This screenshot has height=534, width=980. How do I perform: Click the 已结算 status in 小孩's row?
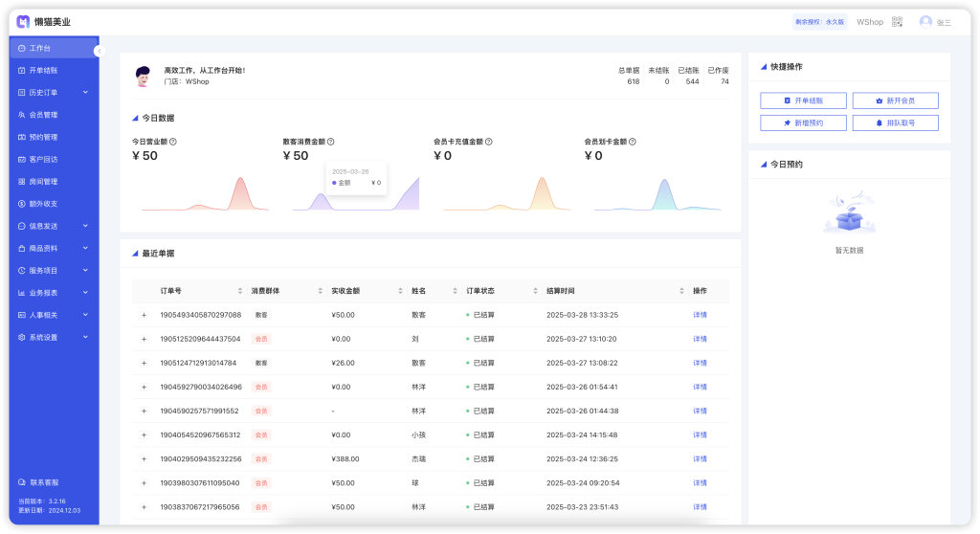click(x=480, y=435)
